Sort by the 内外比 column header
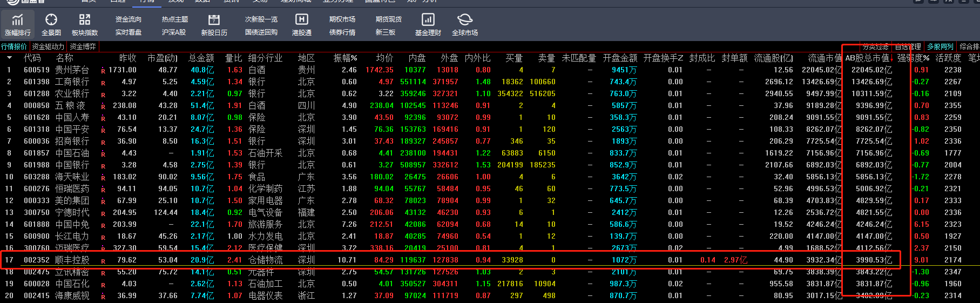 [478, 58]
